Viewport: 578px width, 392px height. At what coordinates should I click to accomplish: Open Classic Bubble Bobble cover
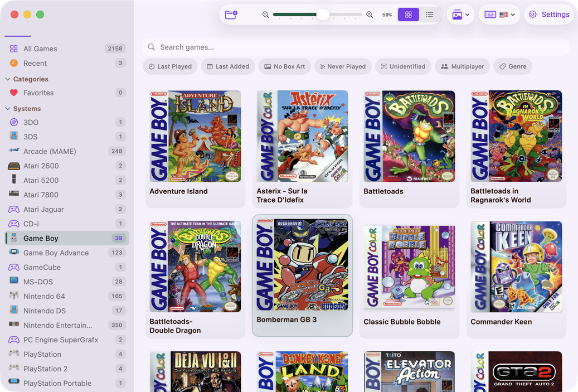409,267
